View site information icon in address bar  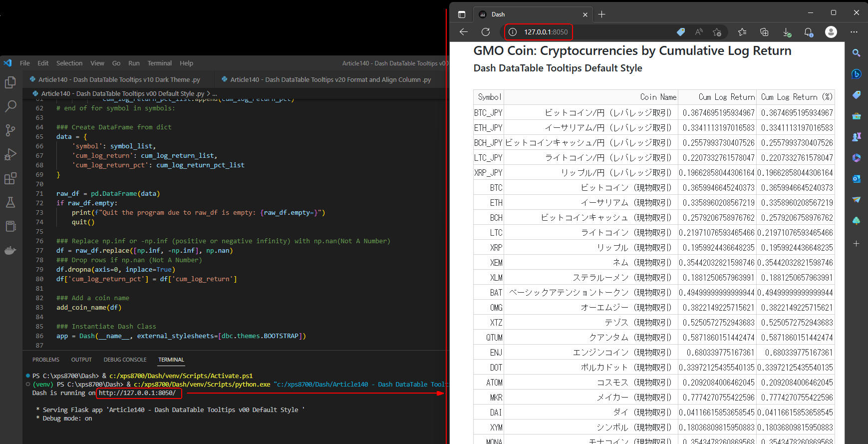[x=513, y=32]
